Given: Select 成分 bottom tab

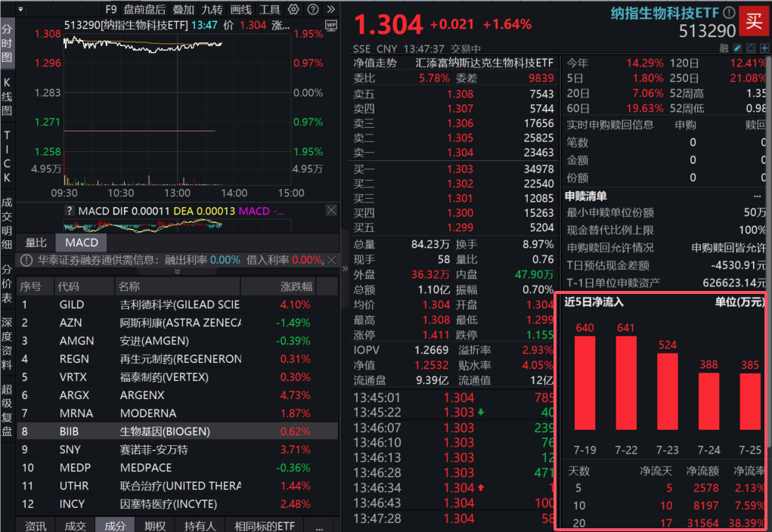Looking at the screenshot, I should pyautogui.click(x=115, y=526).
